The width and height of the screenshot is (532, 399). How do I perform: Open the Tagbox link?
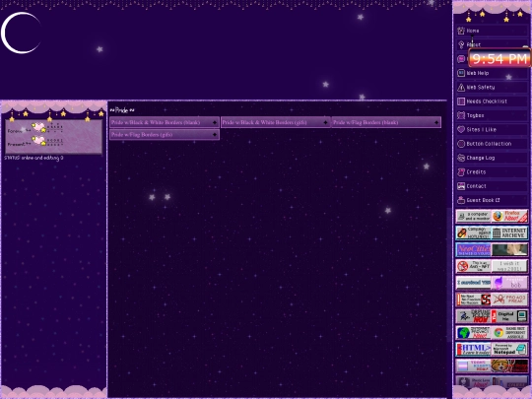click(492, 115)
